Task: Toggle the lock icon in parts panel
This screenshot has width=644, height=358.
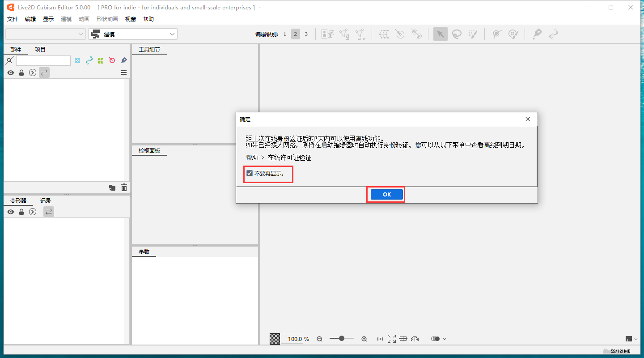Action: 21,72
